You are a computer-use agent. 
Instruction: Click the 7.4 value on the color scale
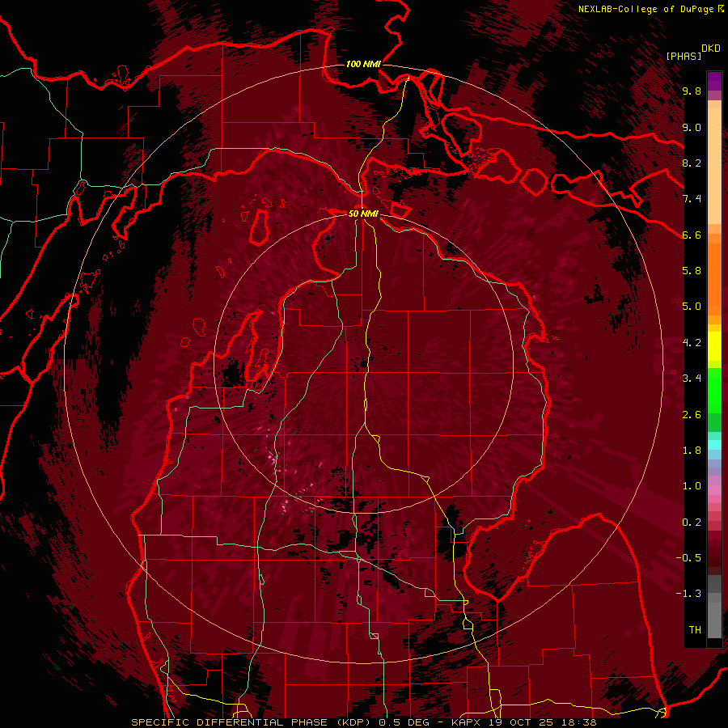pos(692,199)
